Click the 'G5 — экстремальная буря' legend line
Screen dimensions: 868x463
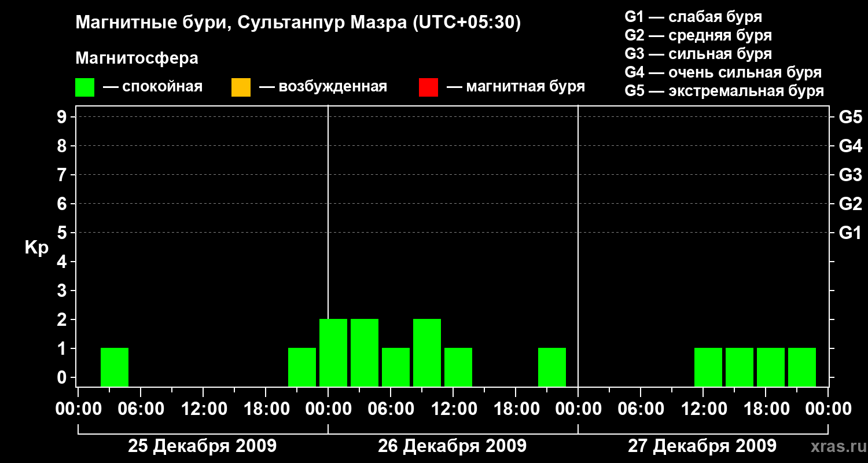pos(724,91)
